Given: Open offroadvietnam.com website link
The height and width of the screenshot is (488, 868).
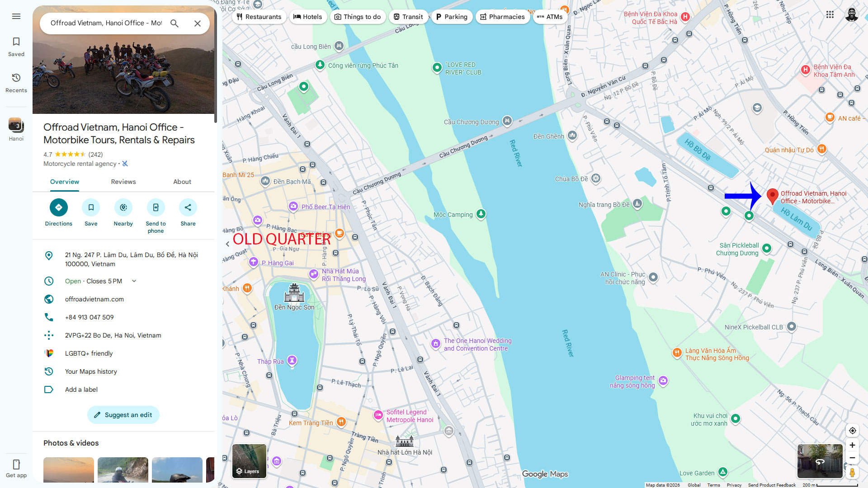Looking at the screenshot, I should (x=94, y=299).
